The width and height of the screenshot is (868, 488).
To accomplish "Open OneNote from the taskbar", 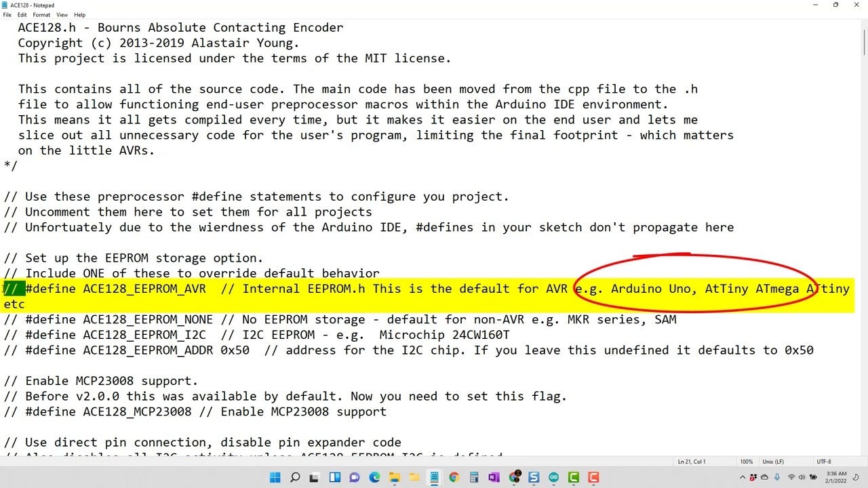I will tap(494, 478).
